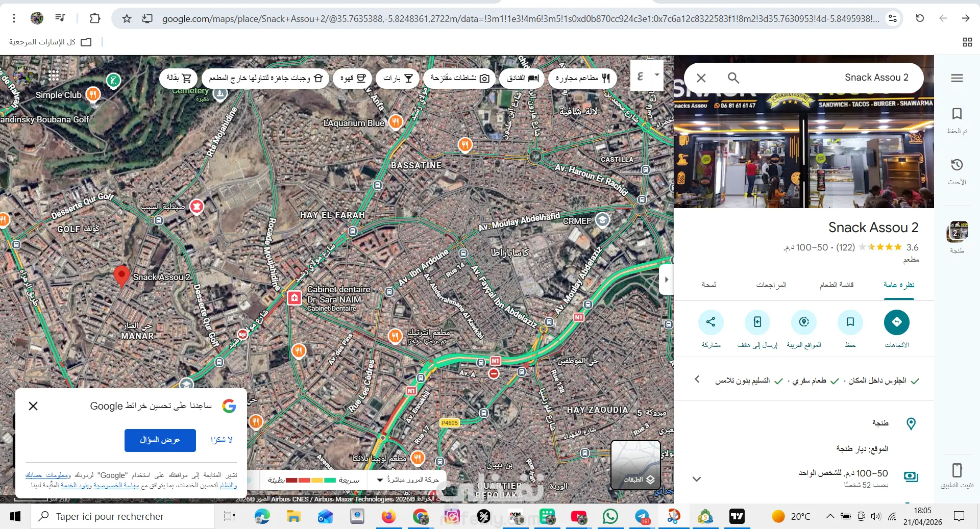Open the Google apps grid on map
The image size is (980, 529).
[54, 76]
